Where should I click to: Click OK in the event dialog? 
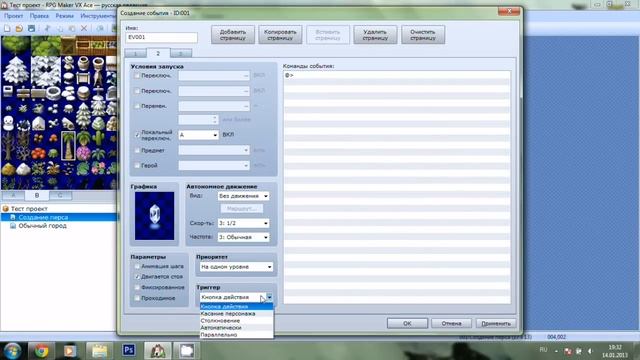407,323
